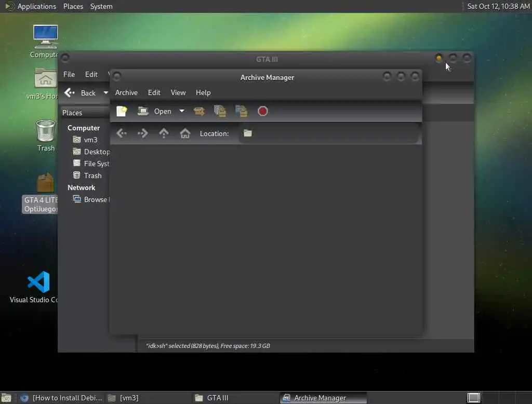
Task: Click the Location folder field
Action: [x=329, y=133]
